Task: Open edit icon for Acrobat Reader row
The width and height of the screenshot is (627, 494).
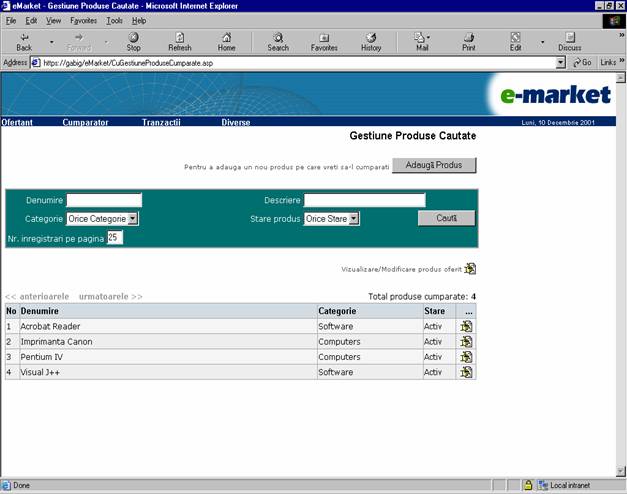Action: [466, 326]
